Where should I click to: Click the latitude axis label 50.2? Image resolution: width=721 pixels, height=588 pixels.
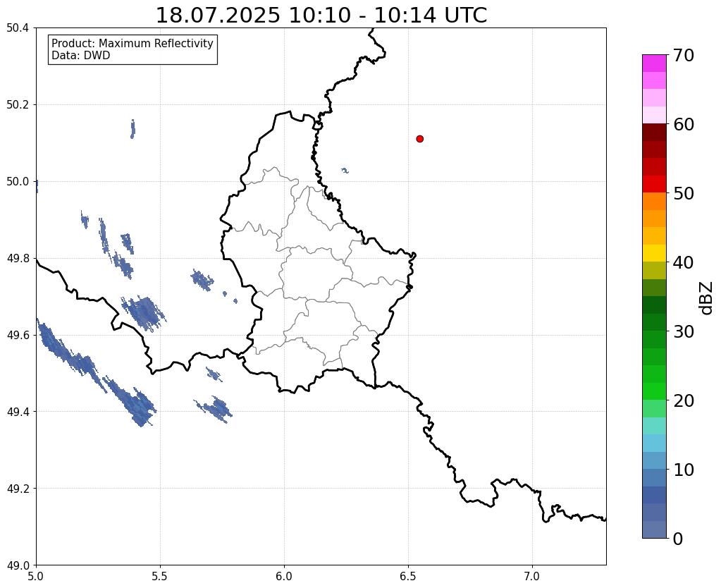click(18, 105)
